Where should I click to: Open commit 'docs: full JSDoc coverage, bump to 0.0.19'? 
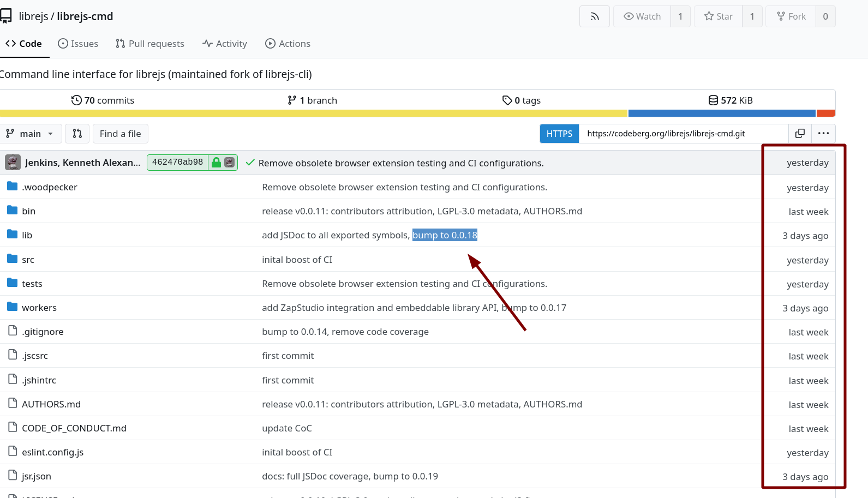350,476
